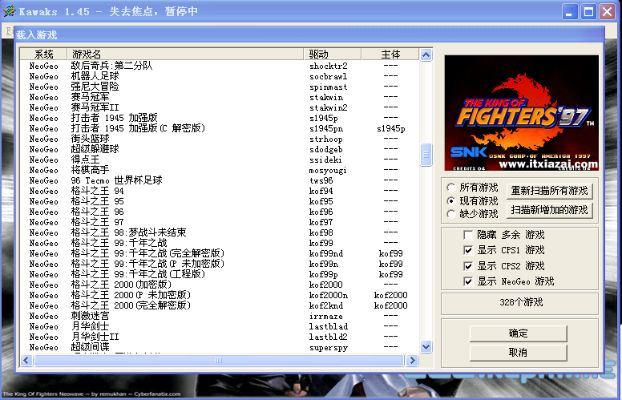Viewport: 622px width, 400px height.
Task: Click the game list scroll down arrow
Action: pyautogui.click(x=426, y=347)
